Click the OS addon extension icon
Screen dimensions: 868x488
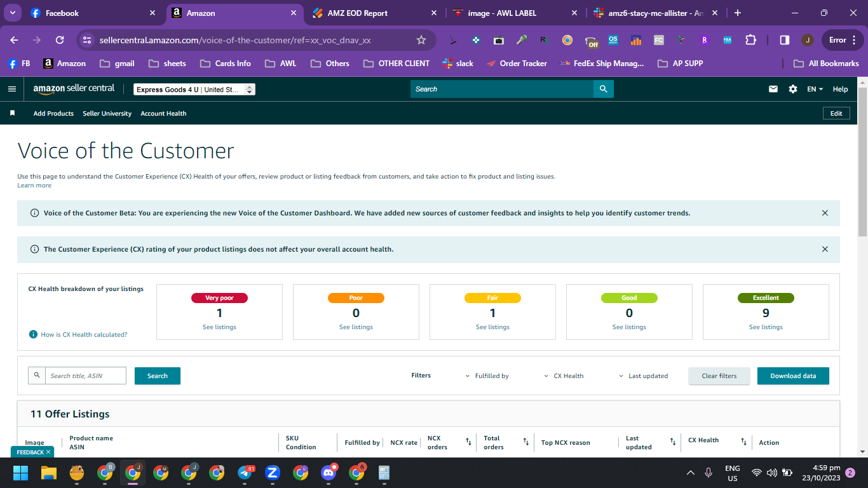tap(613, 40)
